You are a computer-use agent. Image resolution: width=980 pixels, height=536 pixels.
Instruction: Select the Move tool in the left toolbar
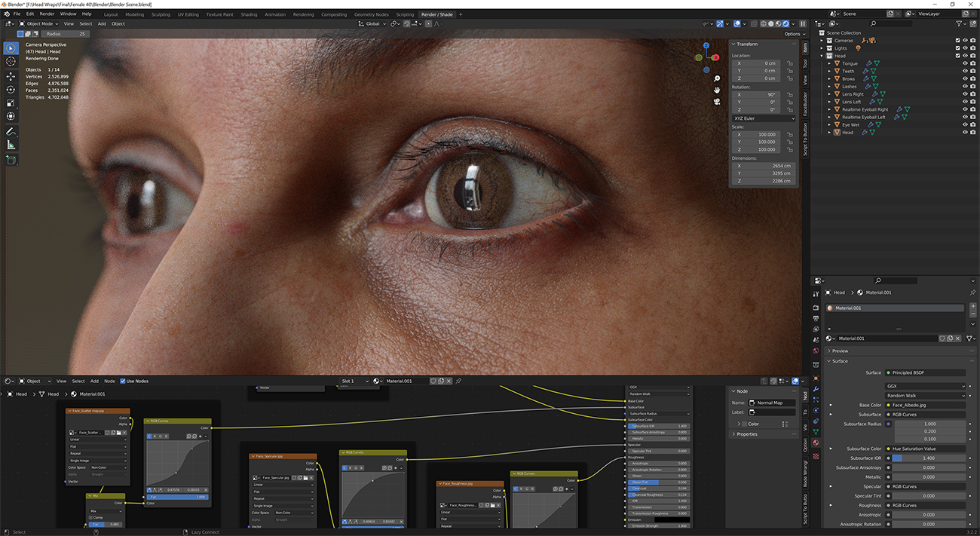(11, 75)
